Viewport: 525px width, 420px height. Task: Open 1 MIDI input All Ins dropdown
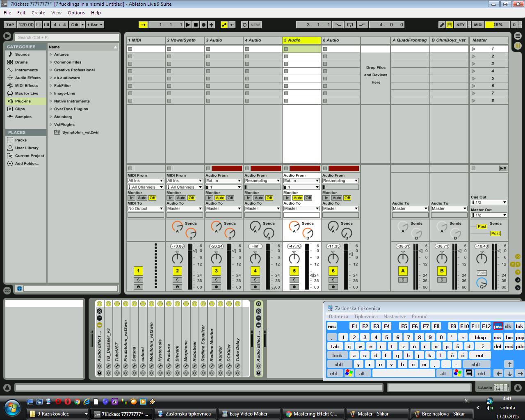tap(146, 180)
